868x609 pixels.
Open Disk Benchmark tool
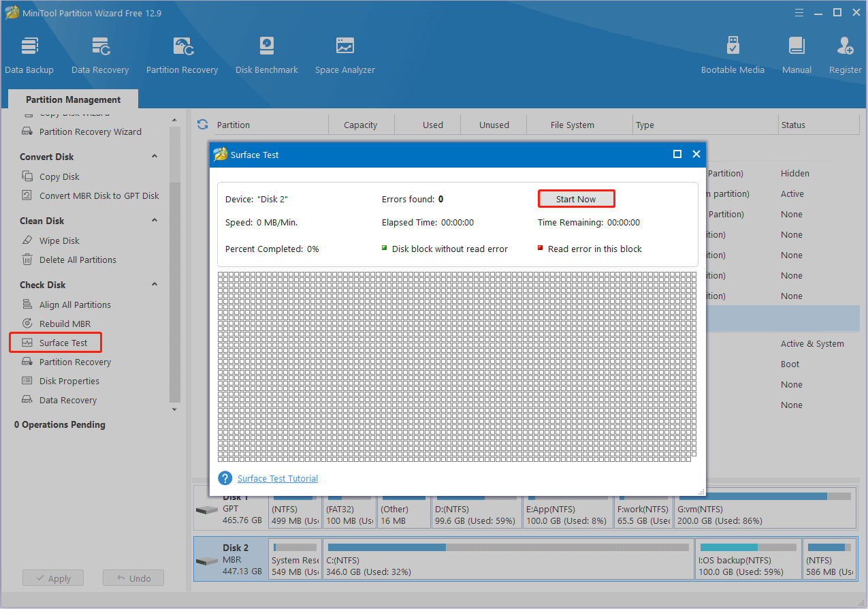click(267, 54)
